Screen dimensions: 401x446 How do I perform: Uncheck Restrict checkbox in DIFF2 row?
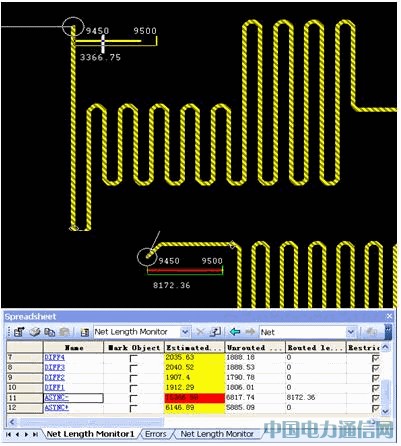(376, 378)
